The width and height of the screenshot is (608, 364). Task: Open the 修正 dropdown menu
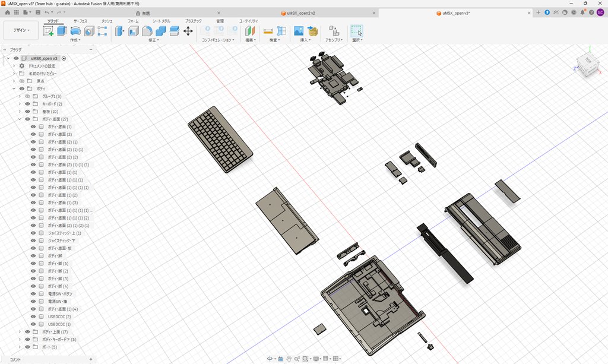click(x=154, y=40)
